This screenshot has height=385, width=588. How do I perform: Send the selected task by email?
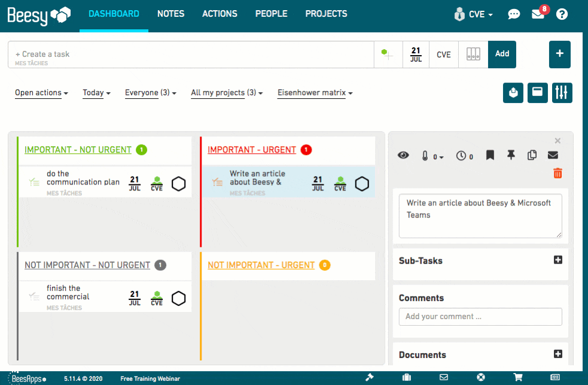pyautogui.click(x=553, y=155)
